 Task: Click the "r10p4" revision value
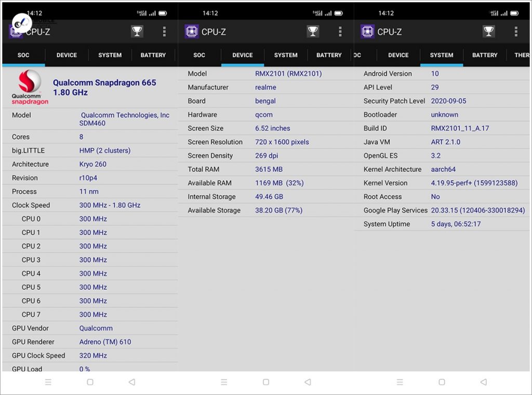88,178
